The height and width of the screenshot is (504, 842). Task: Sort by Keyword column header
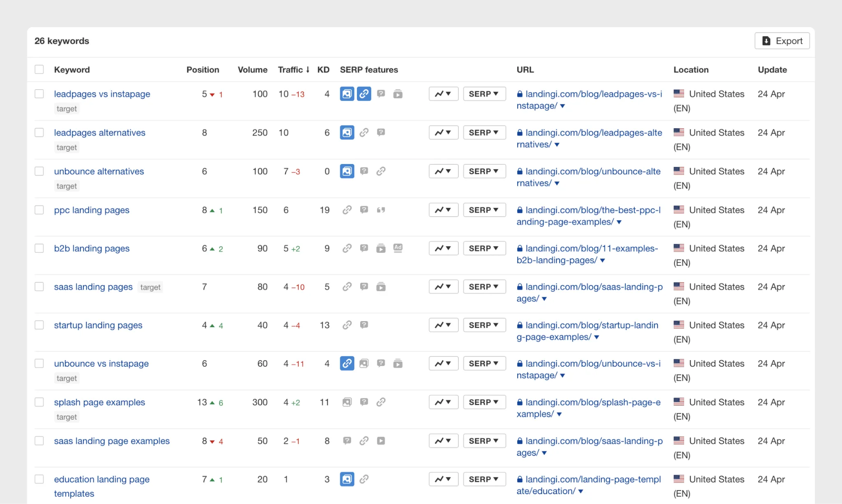(72, 69)
